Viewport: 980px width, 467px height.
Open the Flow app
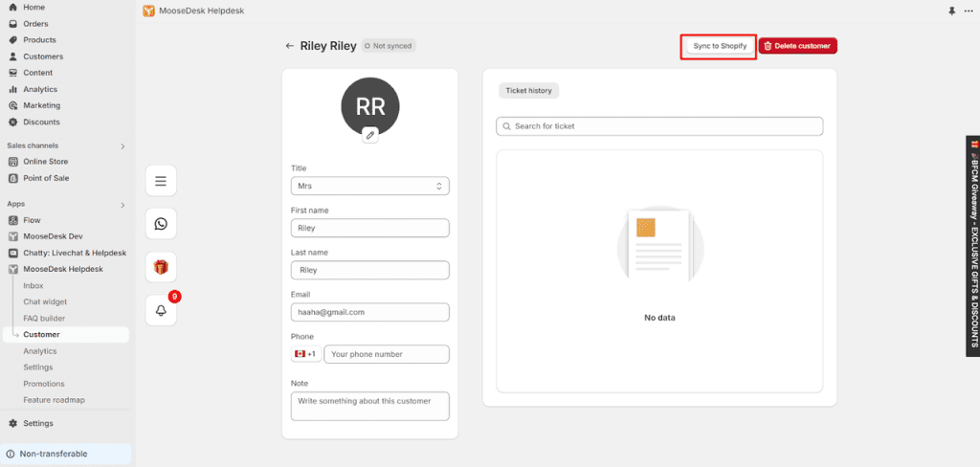(x=32, y=220)
